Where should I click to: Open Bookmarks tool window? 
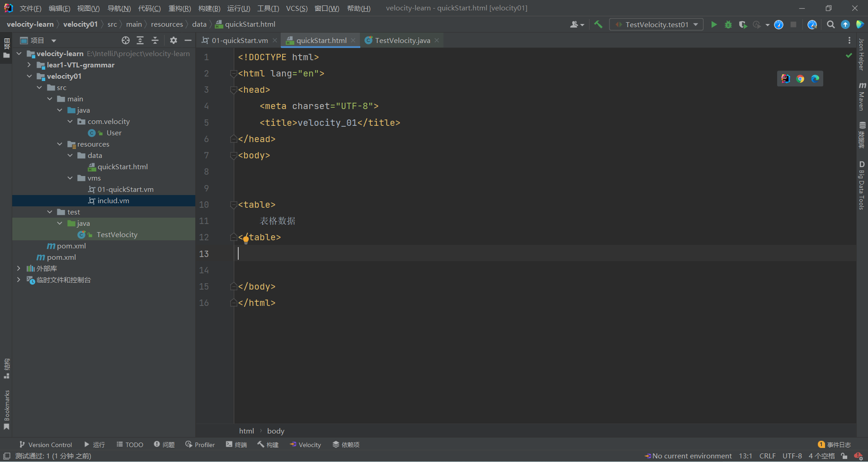tap(6, 410)
